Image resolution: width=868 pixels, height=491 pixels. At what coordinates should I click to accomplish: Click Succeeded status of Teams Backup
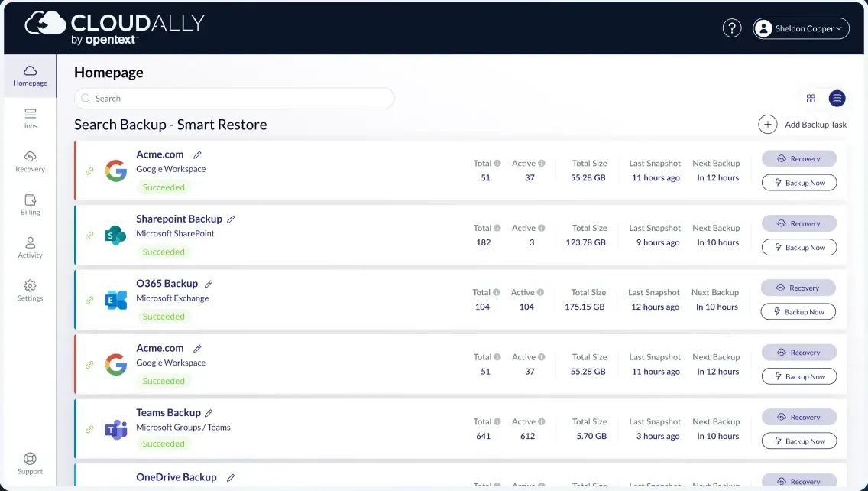pyautogui.click(x=164, y=444)
